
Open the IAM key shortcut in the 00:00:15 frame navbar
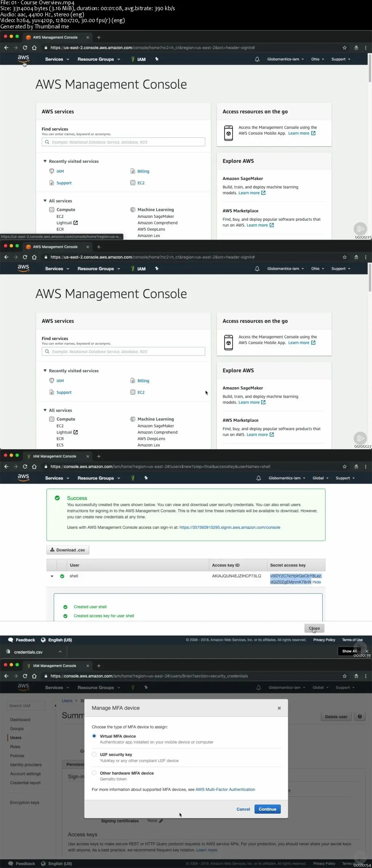pos(138,59)
